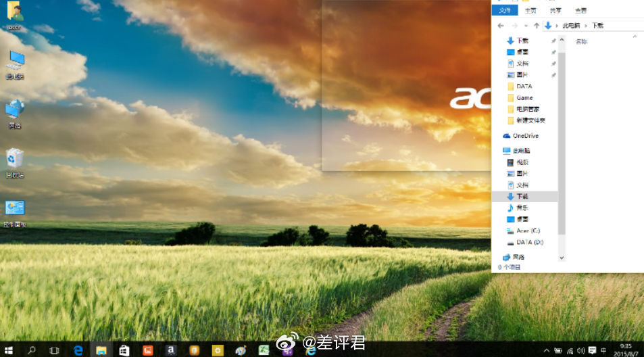Show hidden system tray icons
The width and height of the screenshot is (644, 357).
click(x=546, y=350)
